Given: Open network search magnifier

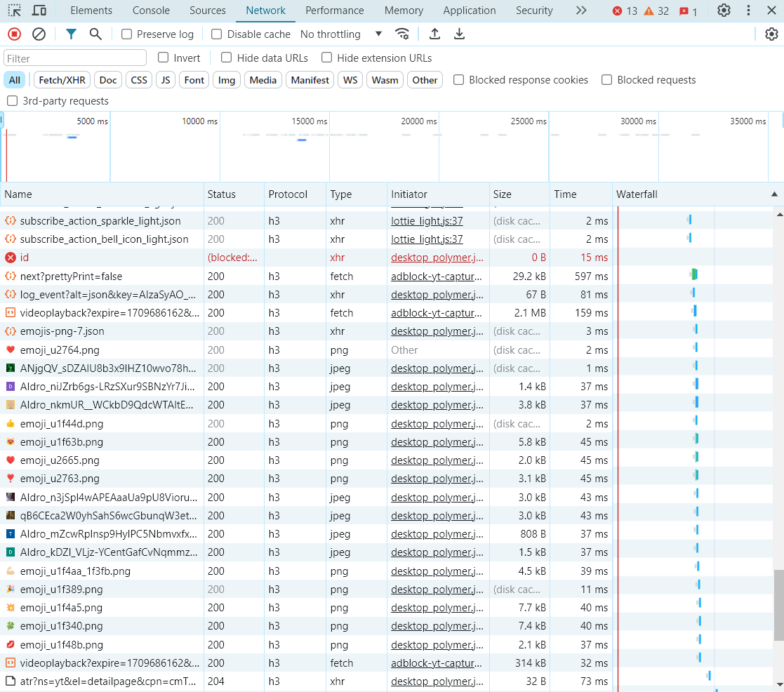Looking at the screenshot, I should 95,34.
